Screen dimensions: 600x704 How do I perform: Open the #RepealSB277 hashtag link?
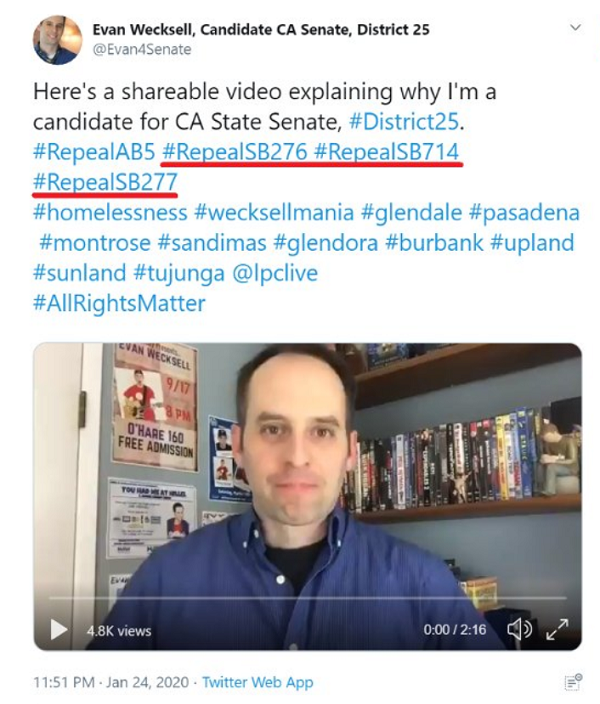coord(105,182)
